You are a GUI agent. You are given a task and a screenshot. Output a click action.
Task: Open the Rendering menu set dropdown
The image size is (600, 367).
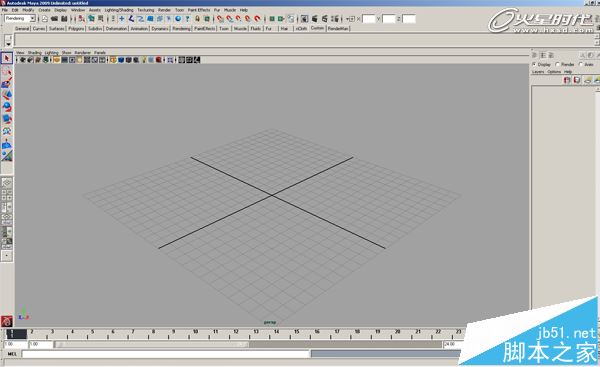coord(20,18)
